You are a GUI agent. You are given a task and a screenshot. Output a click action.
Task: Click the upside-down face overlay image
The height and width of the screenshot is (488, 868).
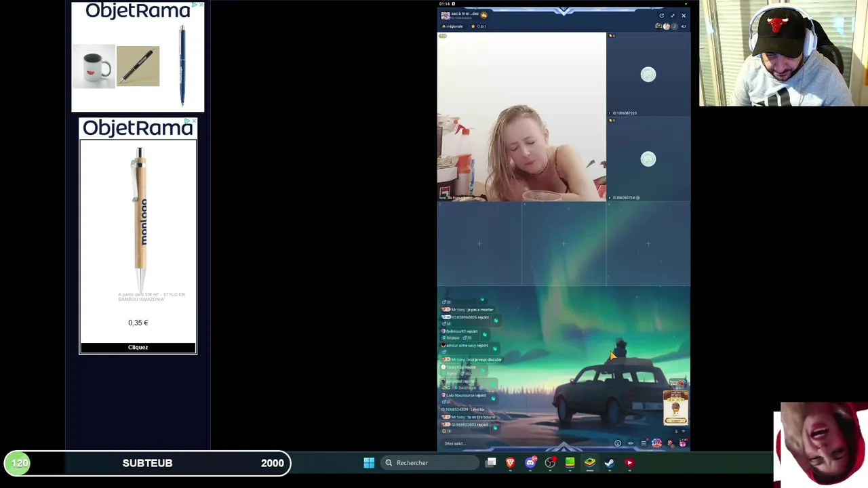(x=821, y=445)
